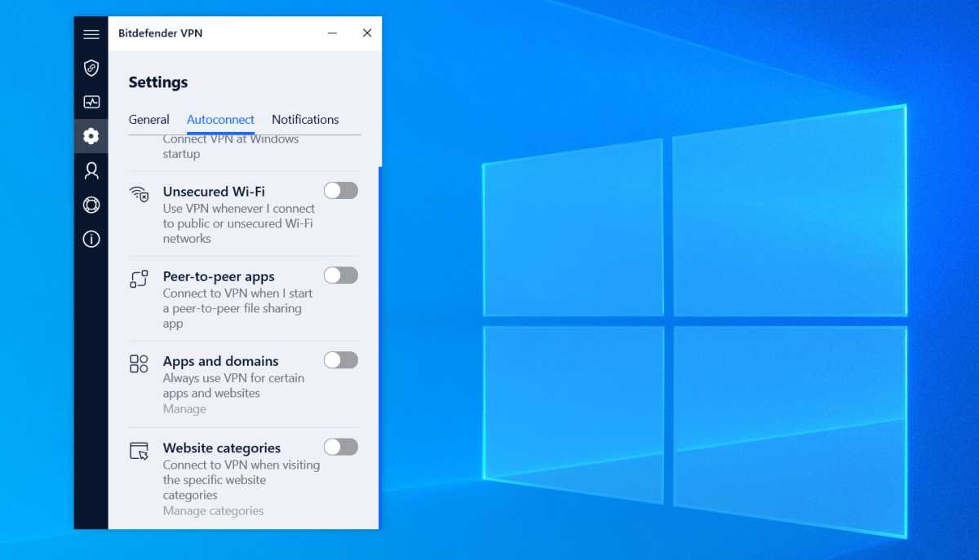
Task: Click the Settings page title
Action: tap(158, 82)
